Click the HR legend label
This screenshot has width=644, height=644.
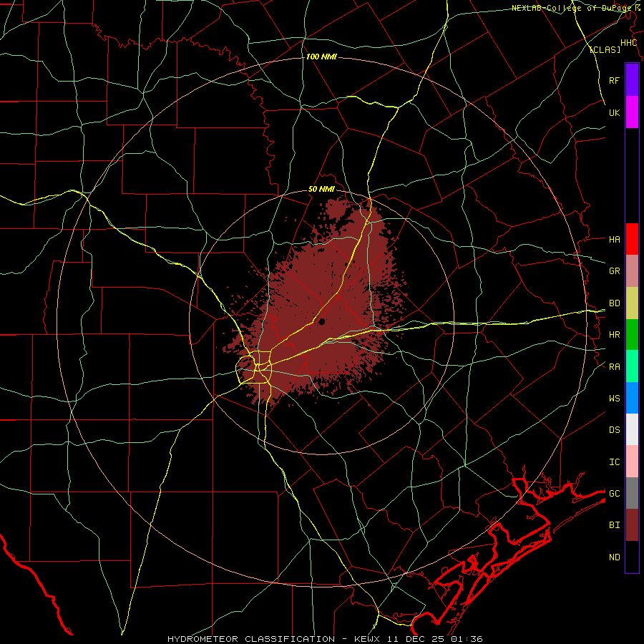coord(614,335)
